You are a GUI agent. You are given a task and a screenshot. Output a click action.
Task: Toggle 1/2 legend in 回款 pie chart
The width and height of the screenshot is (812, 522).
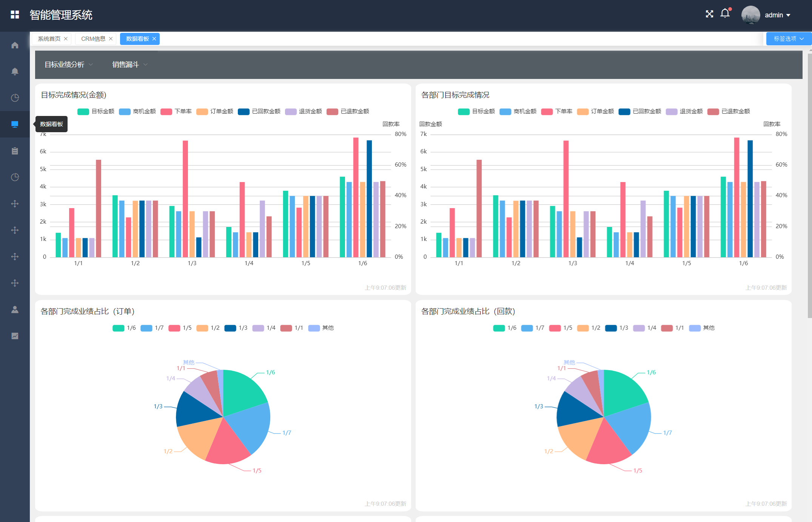click(x=589, y=328)
